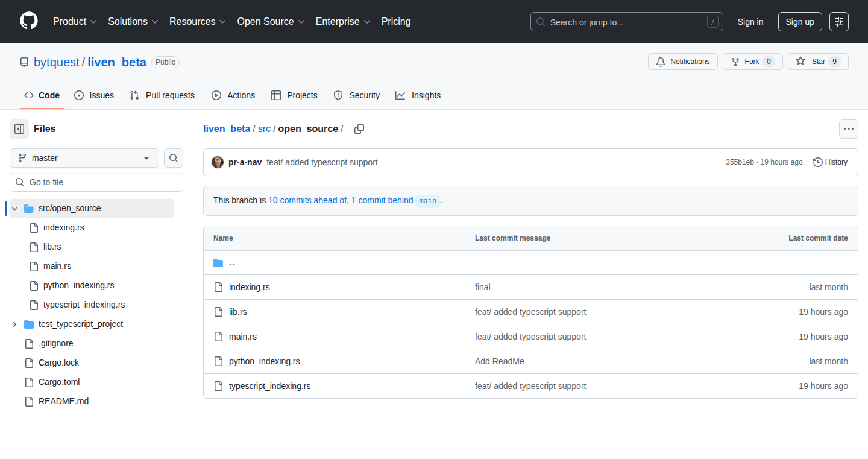Open the master branch selector dropdown
Viewport: 868px width, 459px height.
click(x=84, y=158)
